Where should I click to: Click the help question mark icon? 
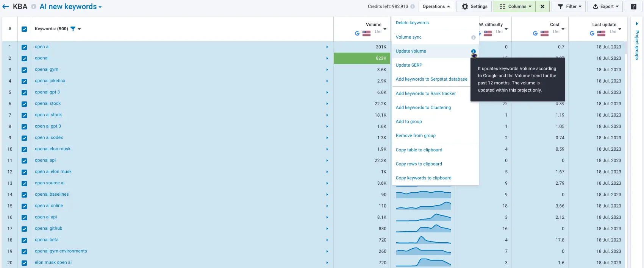633,6
